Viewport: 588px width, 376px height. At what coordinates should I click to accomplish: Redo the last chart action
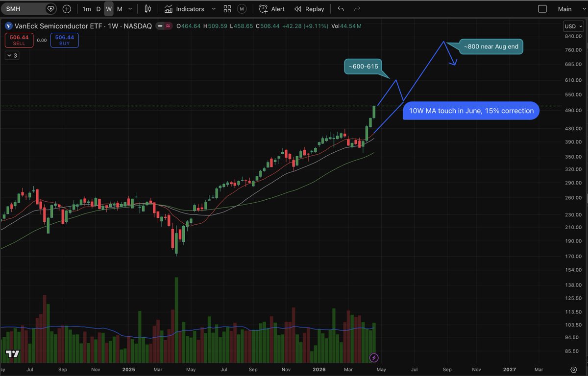357,9
